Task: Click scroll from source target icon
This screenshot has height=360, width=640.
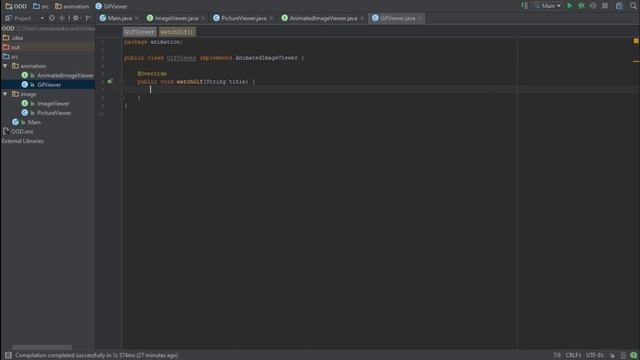Action: 52,18
